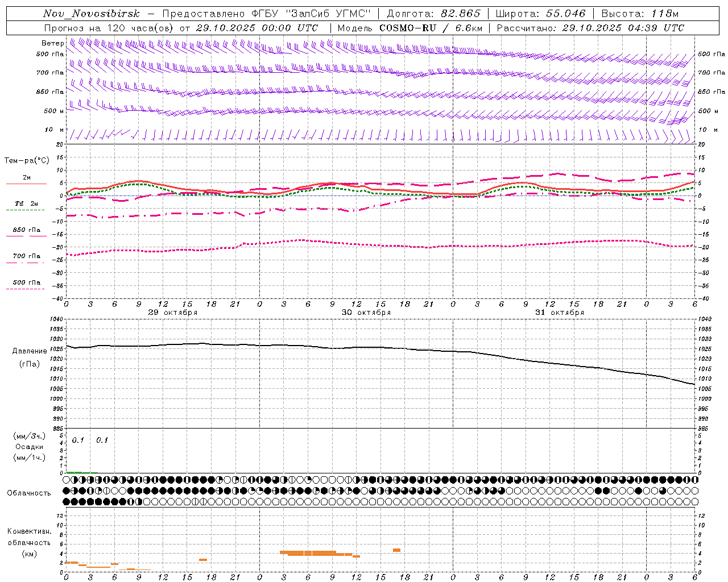Click the orange convective bar near hour 18 on 30 октября
The width and height of the screenshot is (728, 582).
[396, 550]
